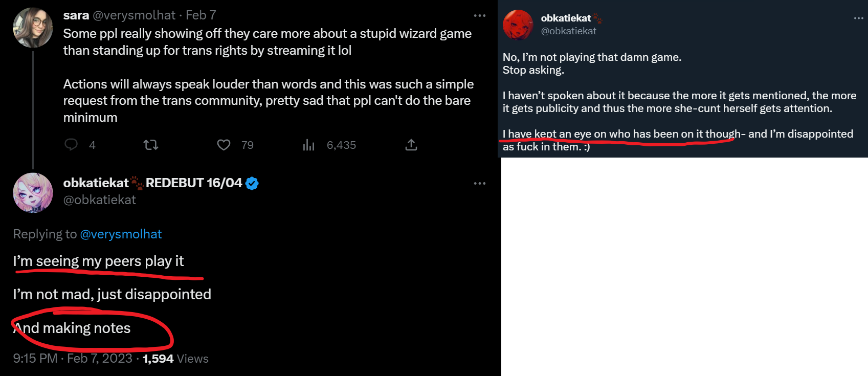Open the three-dot menu on obkatiekat's reply
Image resolution: width=868 pixels, height=376 pixels.
[480, 183]
